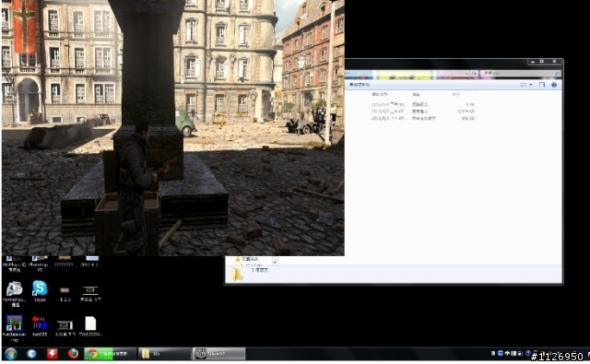Screen dimensions: 590x364
Task: Sort by the type column header
Action: [x=416, y=95]
